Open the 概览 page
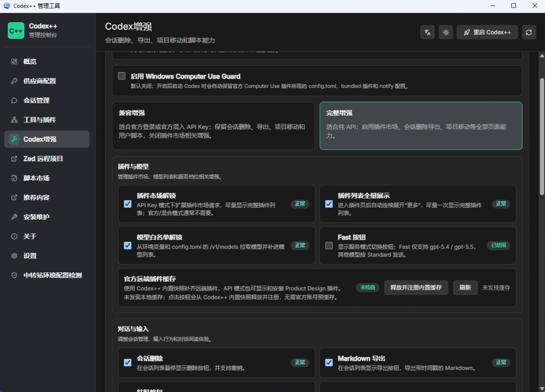545x392 pixels. [47, 61]
